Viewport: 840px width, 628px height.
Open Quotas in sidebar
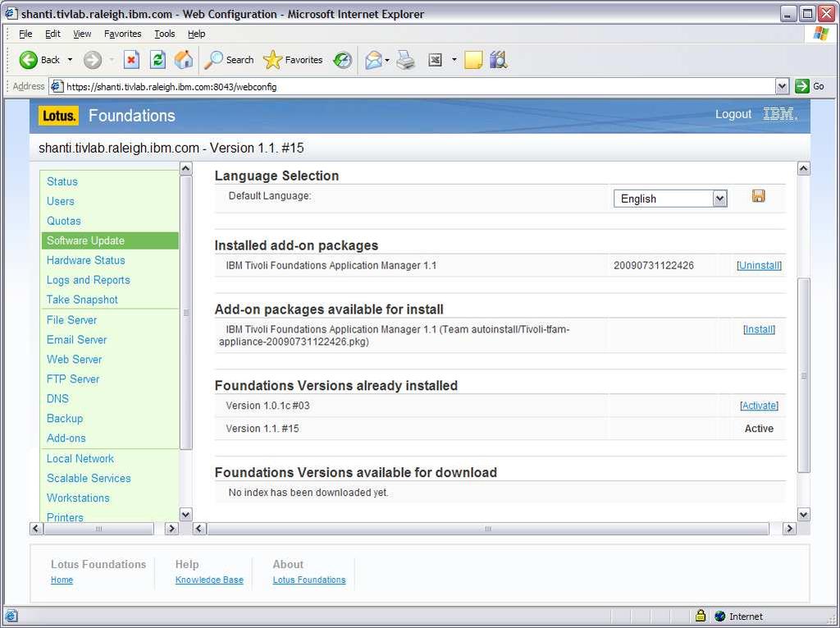point(64,221)
